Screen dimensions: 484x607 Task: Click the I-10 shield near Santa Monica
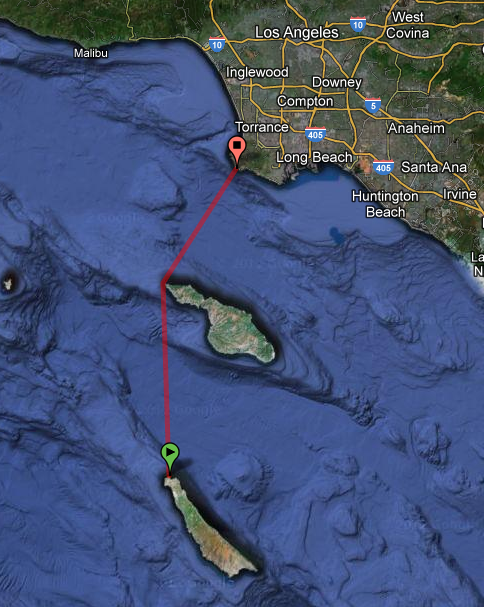coord(217,44)
